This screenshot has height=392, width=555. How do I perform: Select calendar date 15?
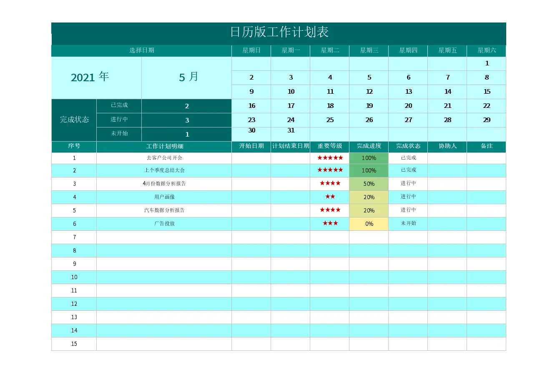[x=486, y=92]
